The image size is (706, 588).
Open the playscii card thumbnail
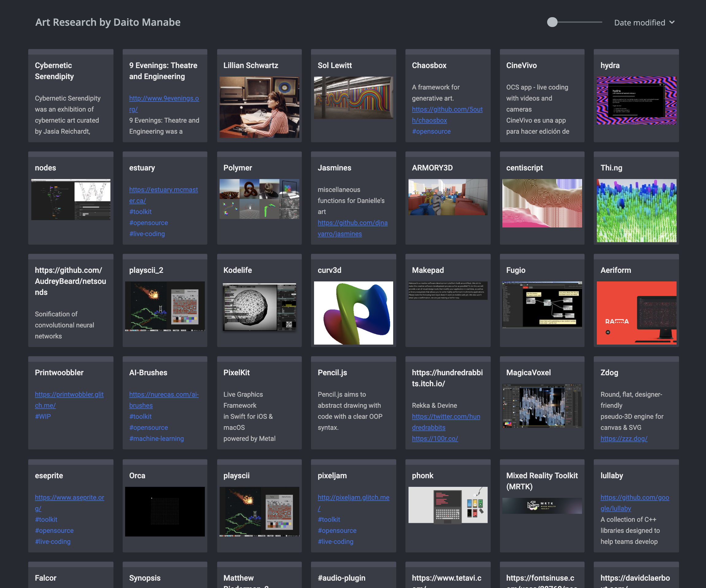[x=259, y=512]
